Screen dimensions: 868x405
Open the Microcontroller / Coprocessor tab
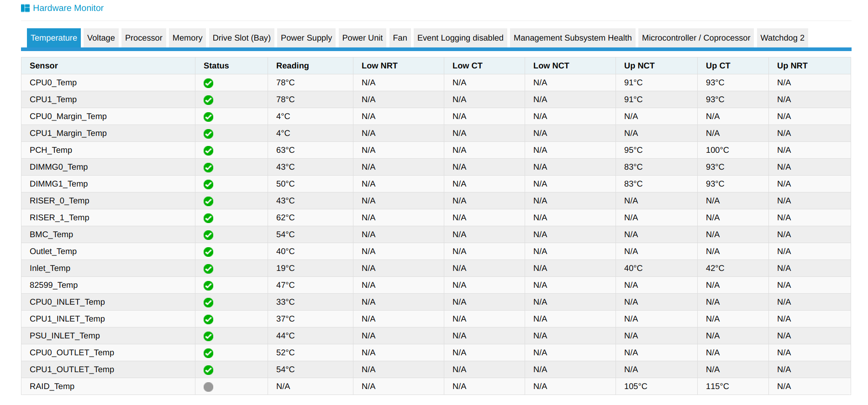coord(696,38)
